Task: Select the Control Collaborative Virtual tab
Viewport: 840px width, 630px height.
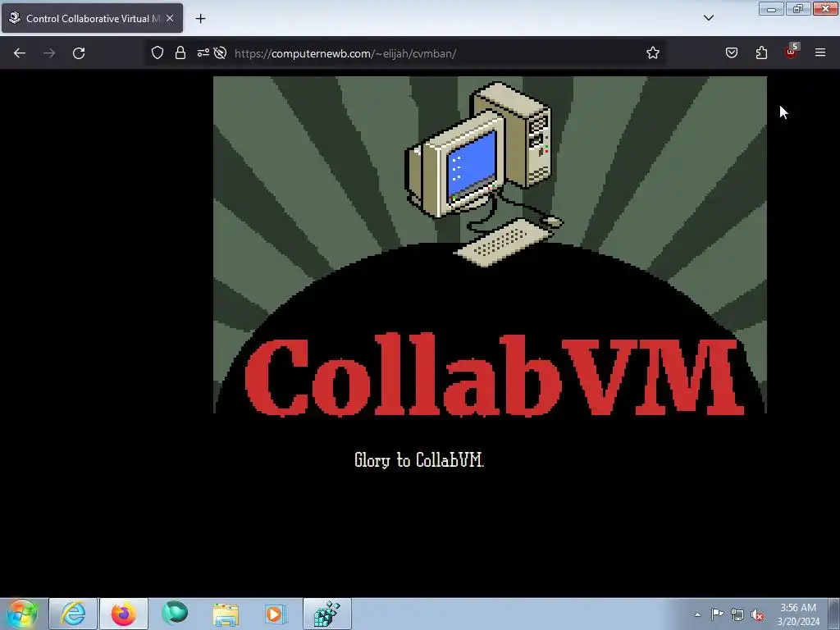Action: tap(92, 18)
